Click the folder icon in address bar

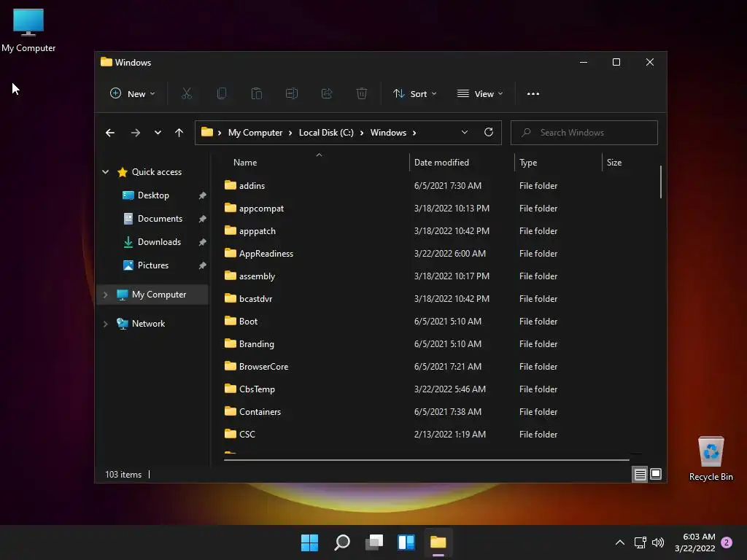click(x=206, y=132)
